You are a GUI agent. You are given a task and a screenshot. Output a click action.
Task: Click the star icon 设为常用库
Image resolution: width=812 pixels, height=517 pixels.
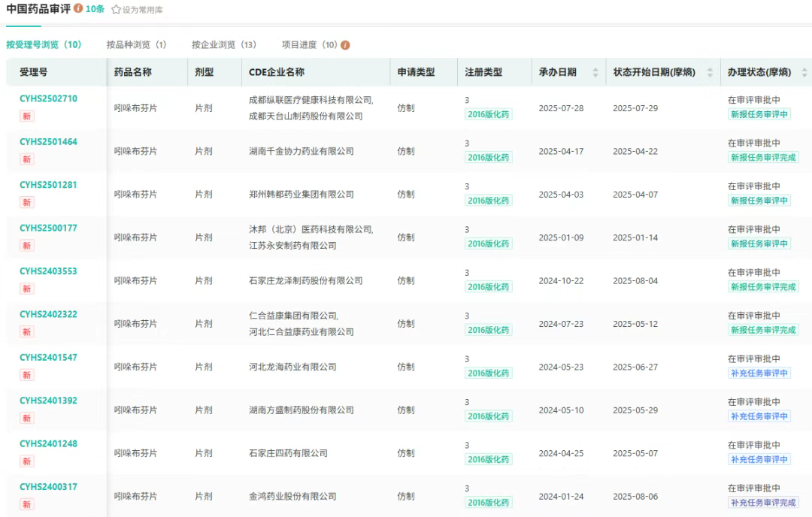tap(116, 10)
